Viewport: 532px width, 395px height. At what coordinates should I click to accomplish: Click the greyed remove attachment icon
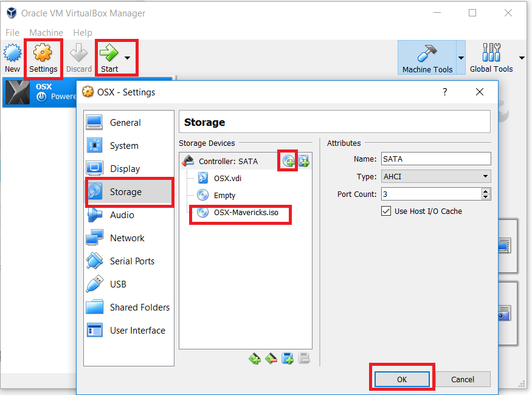coord(304,359)
